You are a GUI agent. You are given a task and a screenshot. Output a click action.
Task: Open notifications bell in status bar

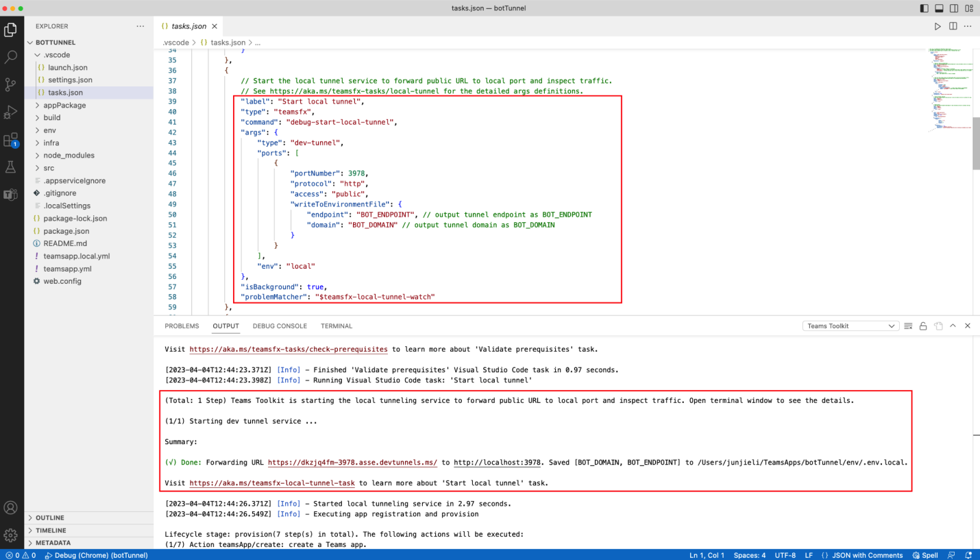(968, 555)
